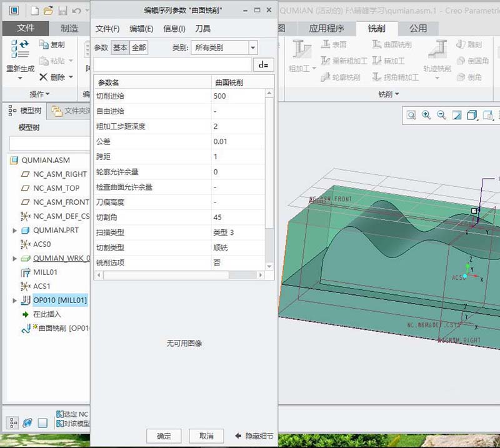Click the refit zoom icon in the view toolbar
Viewport: 500px width, 448px height.
click(x=411, y=115)
